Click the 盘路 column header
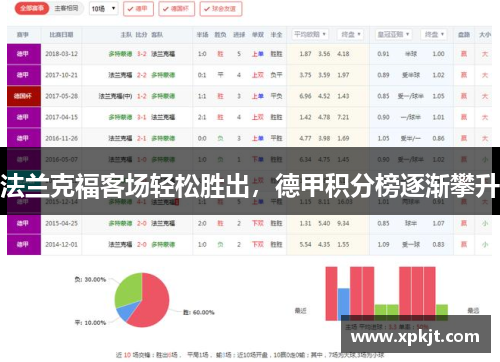This screenshot has width=500, height=362. pyautogui.click(x=464, y=35)
